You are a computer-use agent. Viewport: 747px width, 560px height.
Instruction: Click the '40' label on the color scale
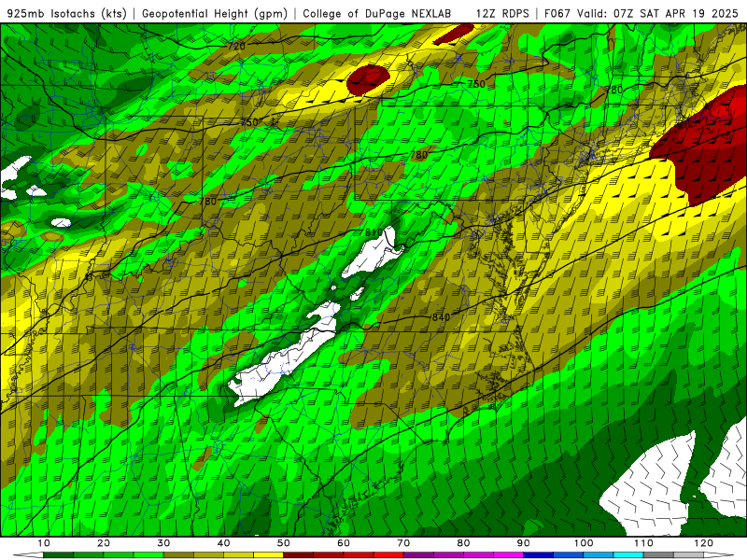click(223, 543)
